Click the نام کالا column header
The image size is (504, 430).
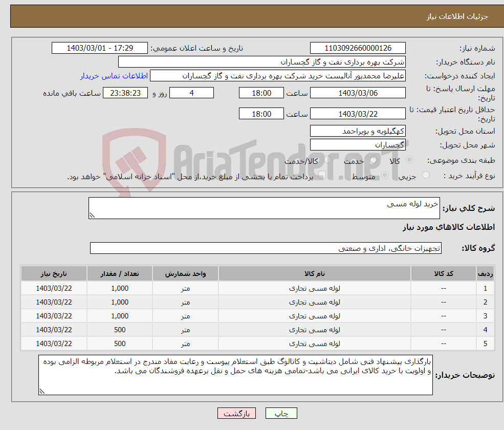[x=315, y=274]
